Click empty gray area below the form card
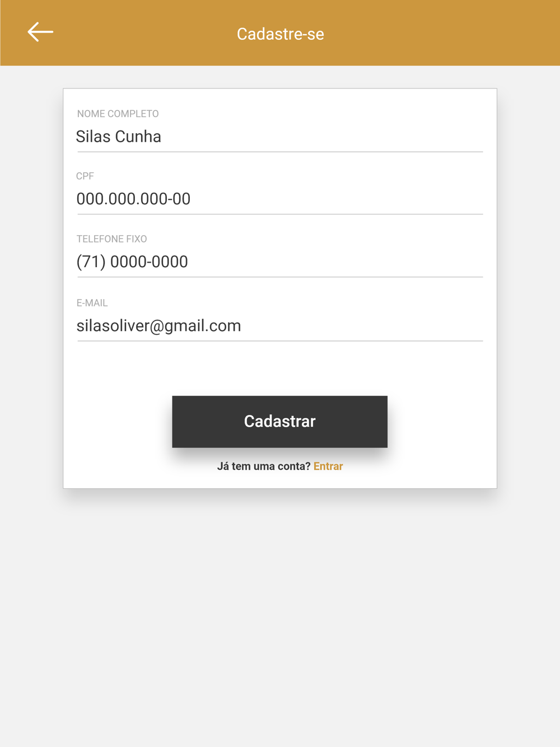This screenshot has width=560, height=747. point(280,616)
